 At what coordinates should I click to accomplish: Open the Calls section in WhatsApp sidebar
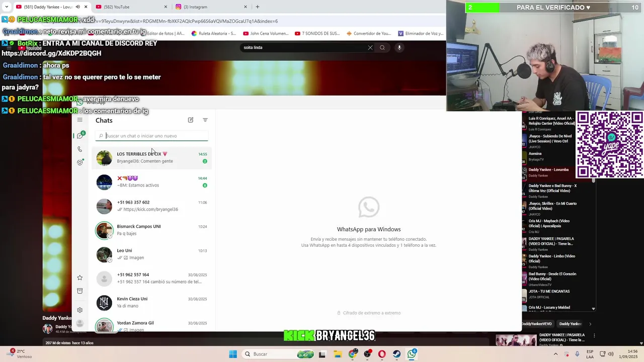point(79,149)
